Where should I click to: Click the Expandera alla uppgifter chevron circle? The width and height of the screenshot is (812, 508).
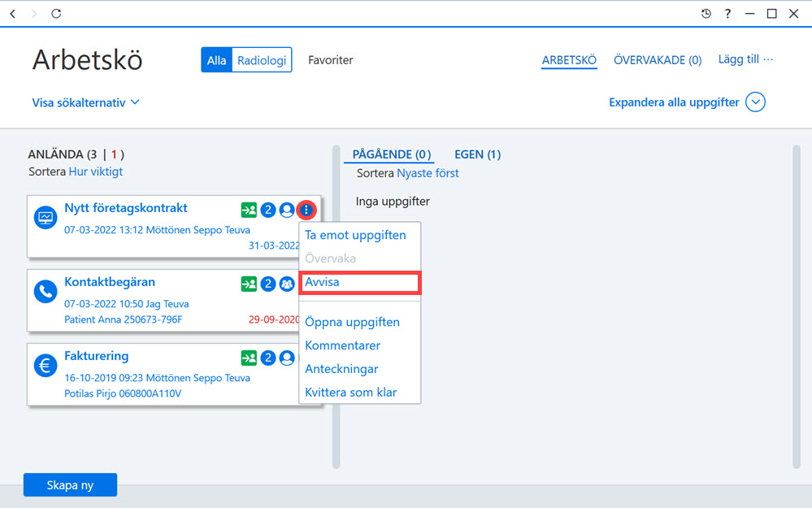pyautogui.click(x=755, y=102)
